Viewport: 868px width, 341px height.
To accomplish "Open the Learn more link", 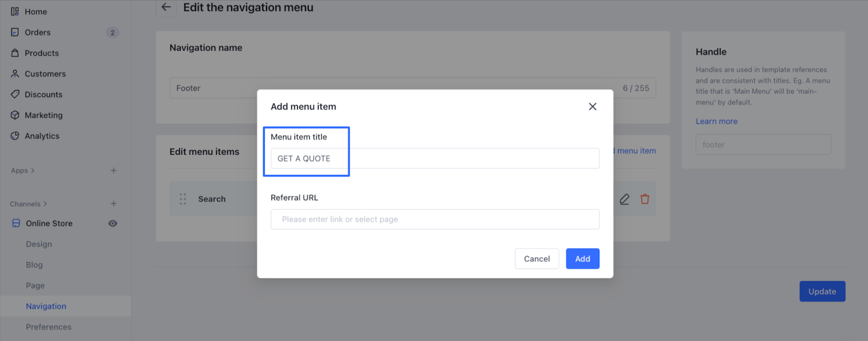I will coord(716,122).
